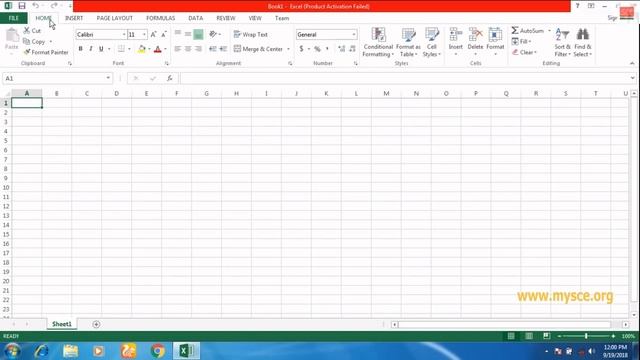Switch to the PAGE LAYOUT tab

pos(115,18)
